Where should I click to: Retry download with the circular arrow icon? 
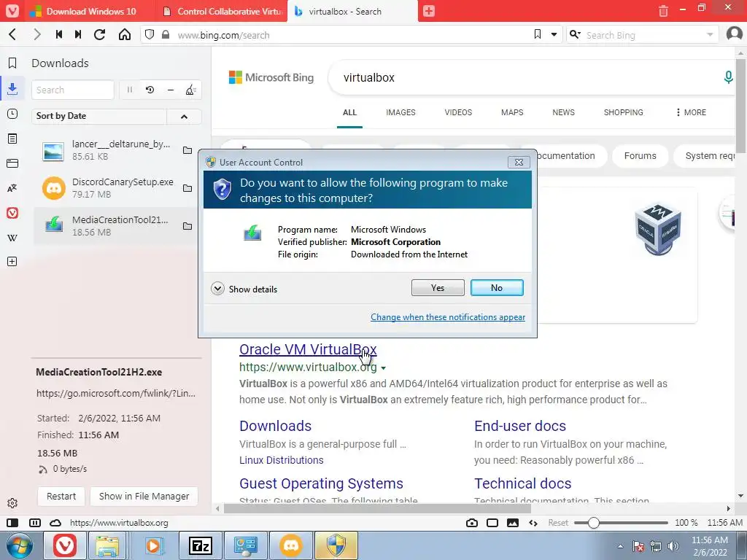point(150,90)
